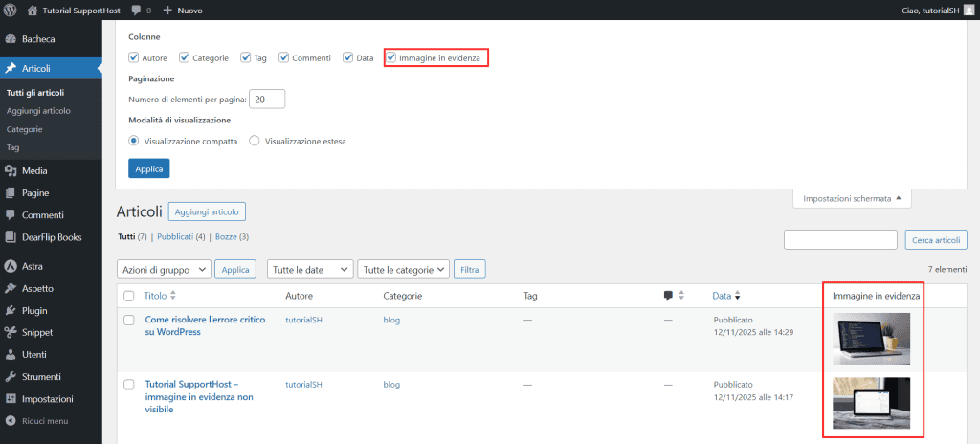This screenshot has height=444, width=980.
Task: Open the Azioni di gruppo dropdown
Action: click(164, 270)
